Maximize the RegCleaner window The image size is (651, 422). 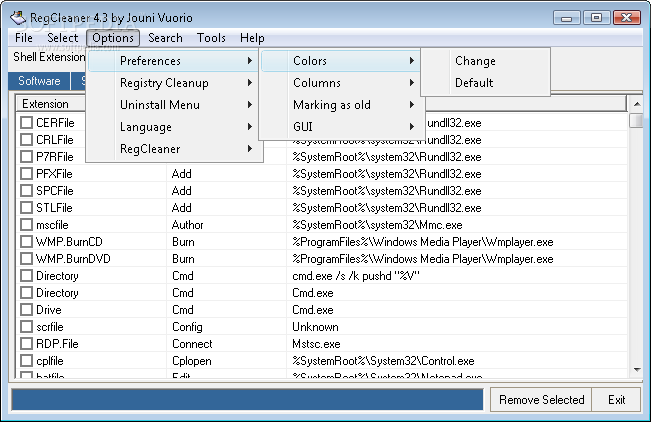pyautogui.click(x=596, y=18)
